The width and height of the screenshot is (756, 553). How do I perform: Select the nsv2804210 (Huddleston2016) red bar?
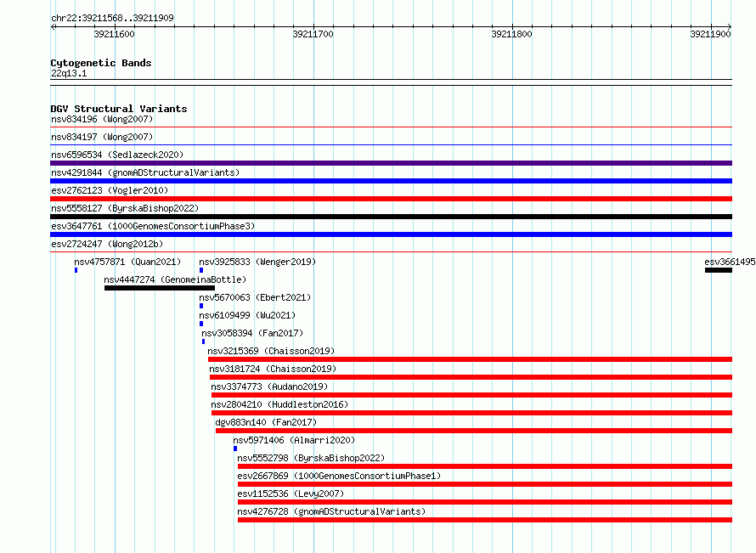(472, 413)
